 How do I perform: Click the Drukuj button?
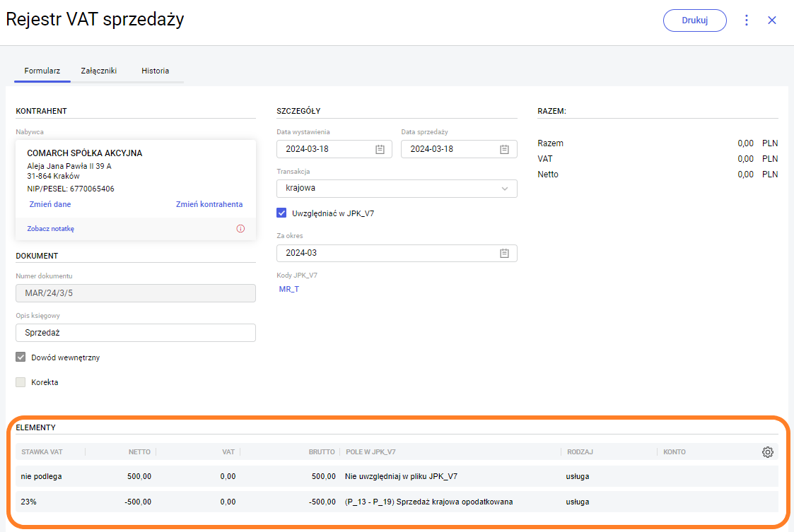[x=694, y=20]
